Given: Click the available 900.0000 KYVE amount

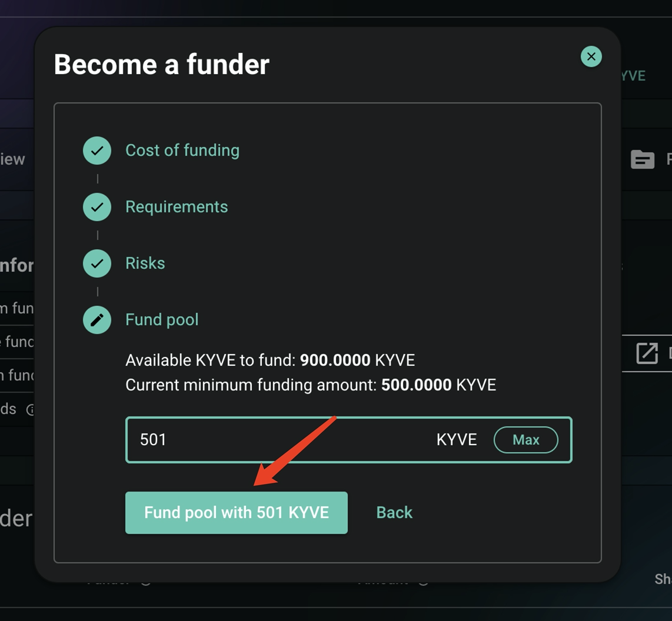Looking at the screenshot, I should [335, 360].
